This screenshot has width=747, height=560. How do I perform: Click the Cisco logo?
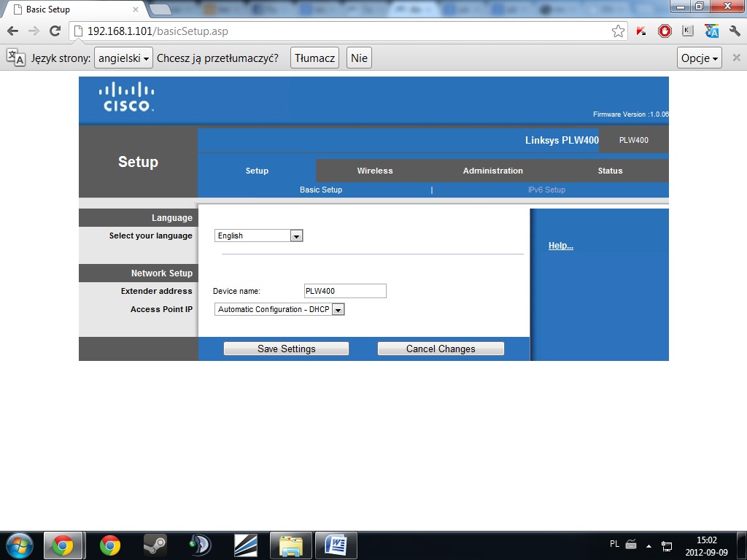[126, 97]
